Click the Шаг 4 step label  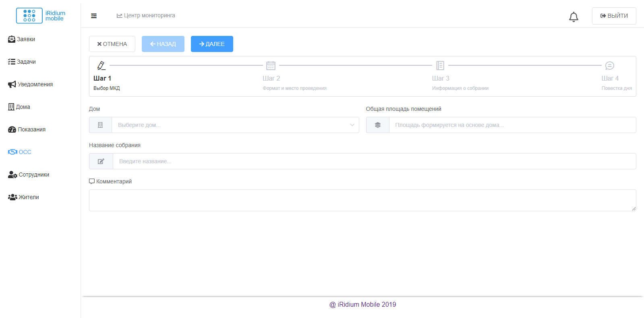point(610,78)
